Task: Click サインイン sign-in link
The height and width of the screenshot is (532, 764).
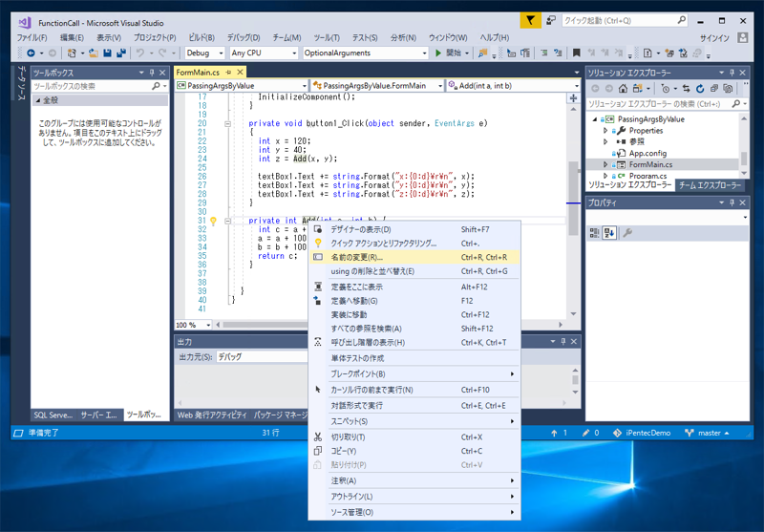Action: point(714,37)
